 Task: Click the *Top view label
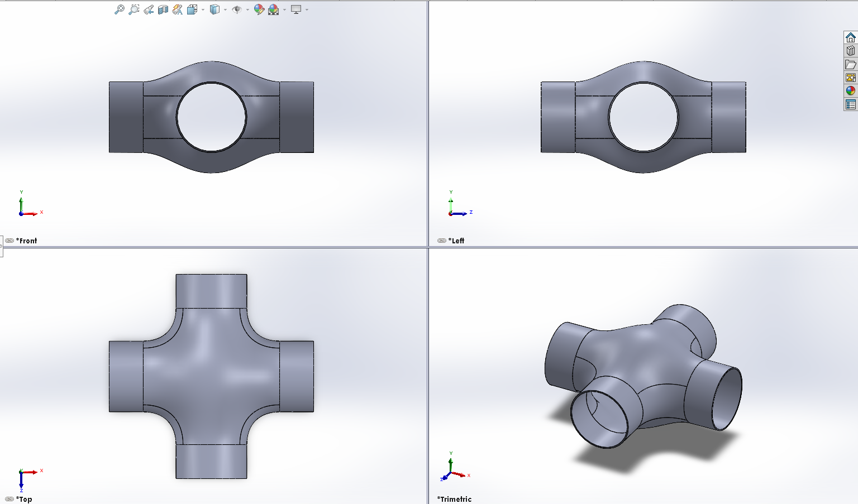click(24, 499)
